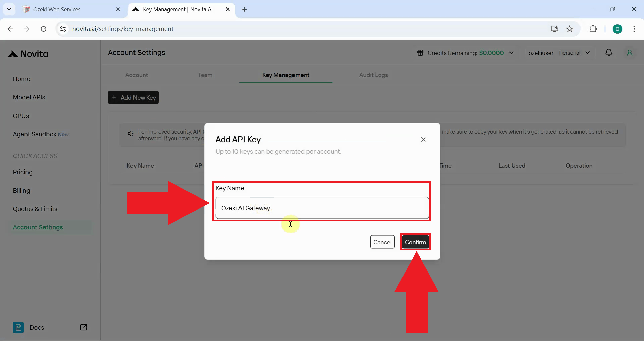Bookmark the page using the star icon
Screen dimensions: 644x341
(x=570, y=29)
